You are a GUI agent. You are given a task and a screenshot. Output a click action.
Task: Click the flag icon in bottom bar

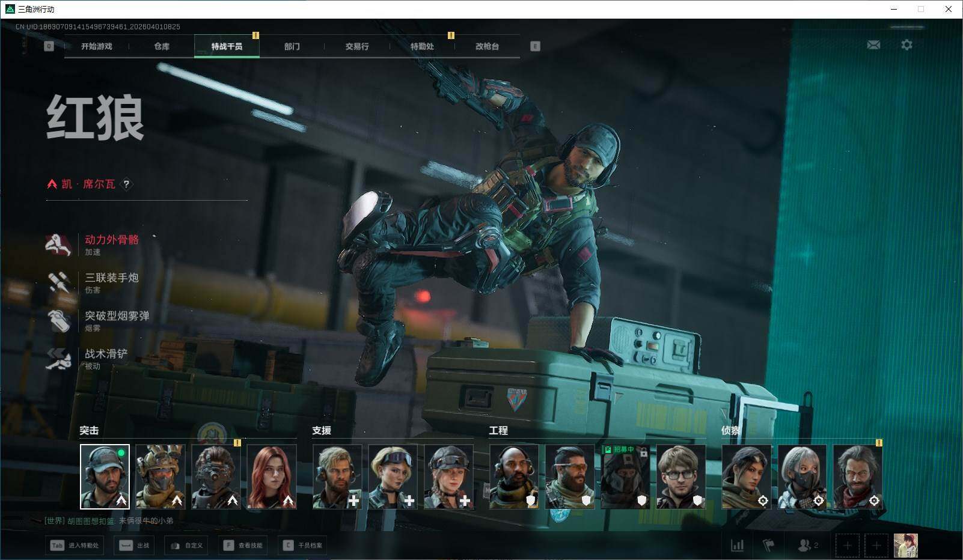(768, 545)
